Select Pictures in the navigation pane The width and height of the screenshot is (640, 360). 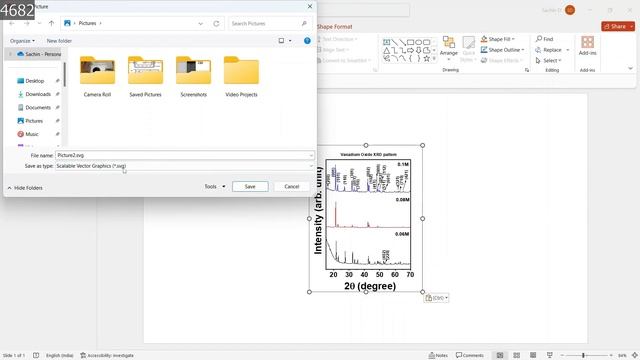tap(34, 121)
